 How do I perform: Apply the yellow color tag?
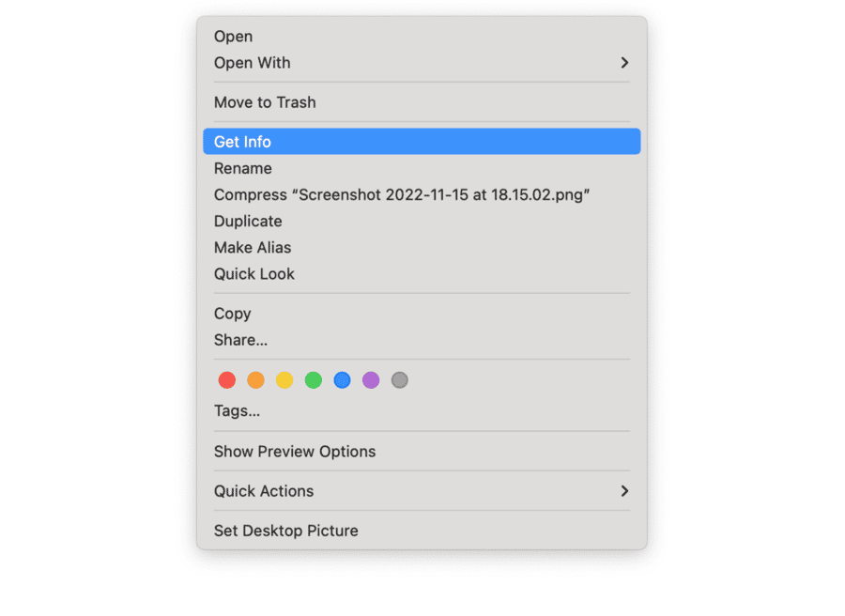tap(284, 380)
